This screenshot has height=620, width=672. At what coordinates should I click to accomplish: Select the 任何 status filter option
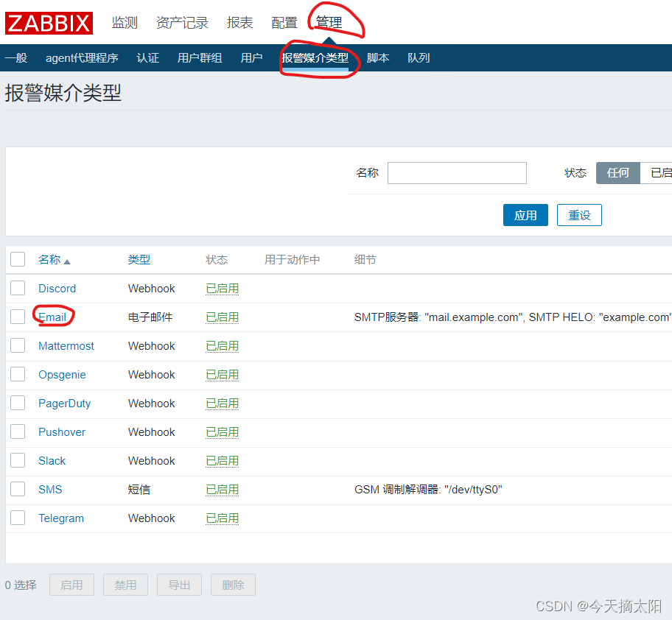point(618,173)
